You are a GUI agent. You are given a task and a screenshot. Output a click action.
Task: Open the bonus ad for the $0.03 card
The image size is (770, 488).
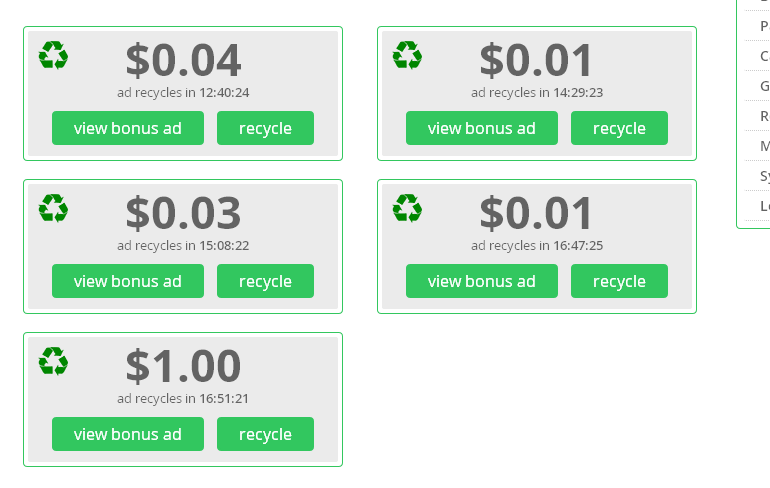[x=128, y=281]
